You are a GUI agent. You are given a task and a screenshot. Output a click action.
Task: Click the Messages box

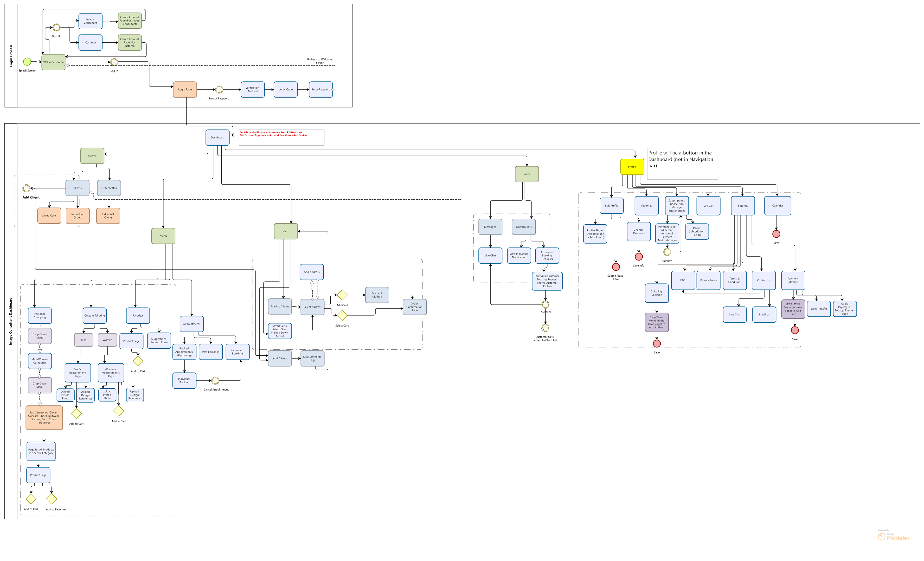[x=490, y=227]
